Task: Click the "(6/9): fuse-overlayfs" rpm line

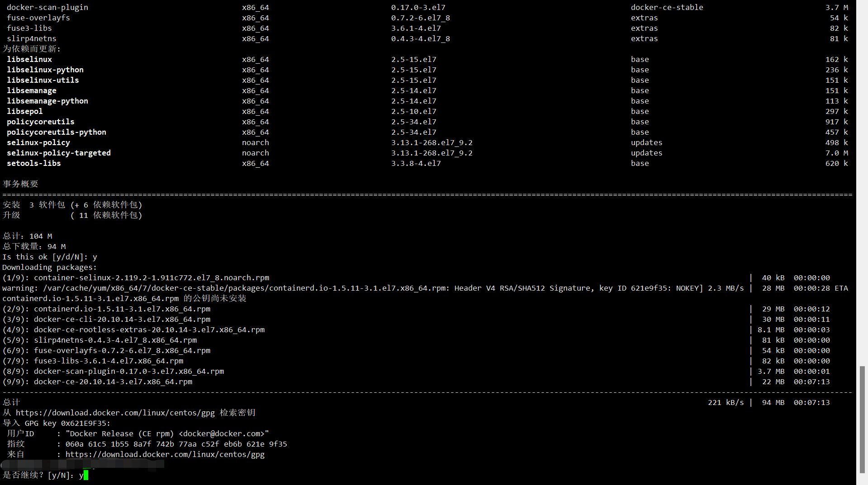Action: 106,350
